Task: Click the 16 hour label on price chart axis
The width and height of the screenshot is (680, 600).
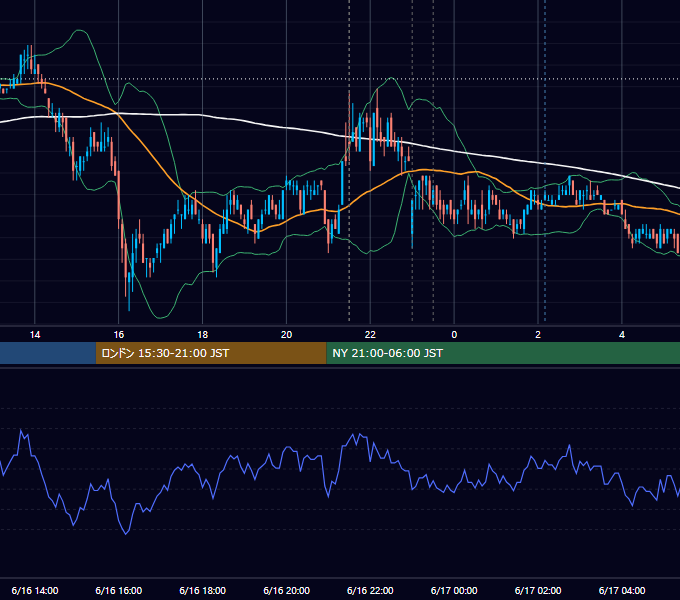Action: pyautogui.click(x=118, y=335)
